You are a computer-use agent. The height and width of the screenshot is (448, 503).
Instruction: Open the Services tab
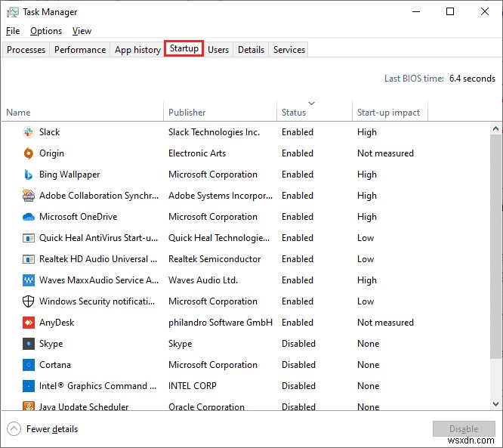pyautogui.click(x=289, y=50)
